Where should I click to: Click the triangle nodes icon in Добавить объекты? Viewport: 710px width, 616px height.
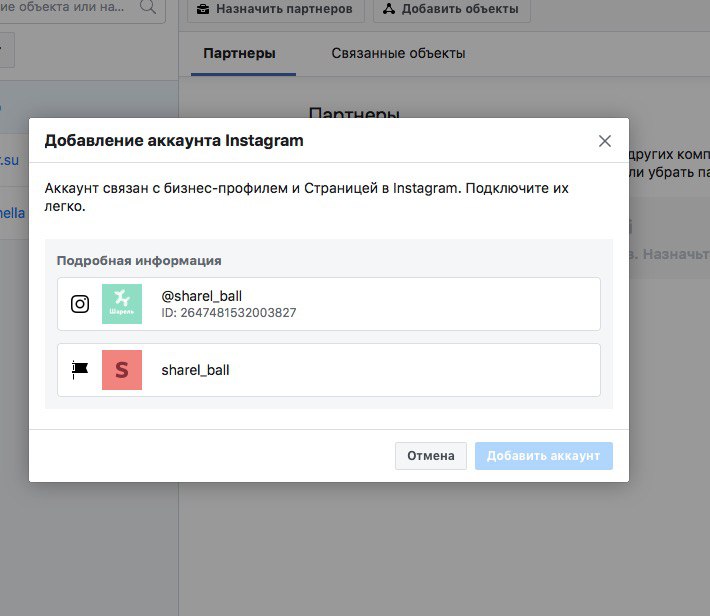(x=389, y=9)
